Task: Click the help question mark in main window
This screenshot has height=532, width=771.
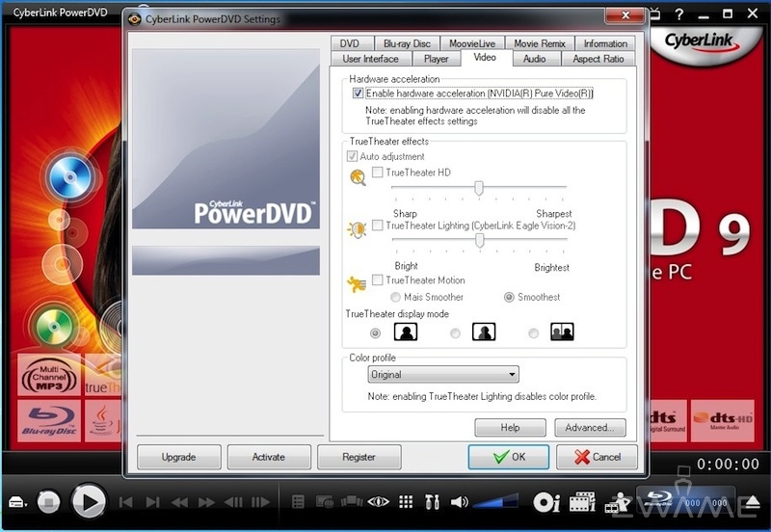Action: click(x=678, y=13)
